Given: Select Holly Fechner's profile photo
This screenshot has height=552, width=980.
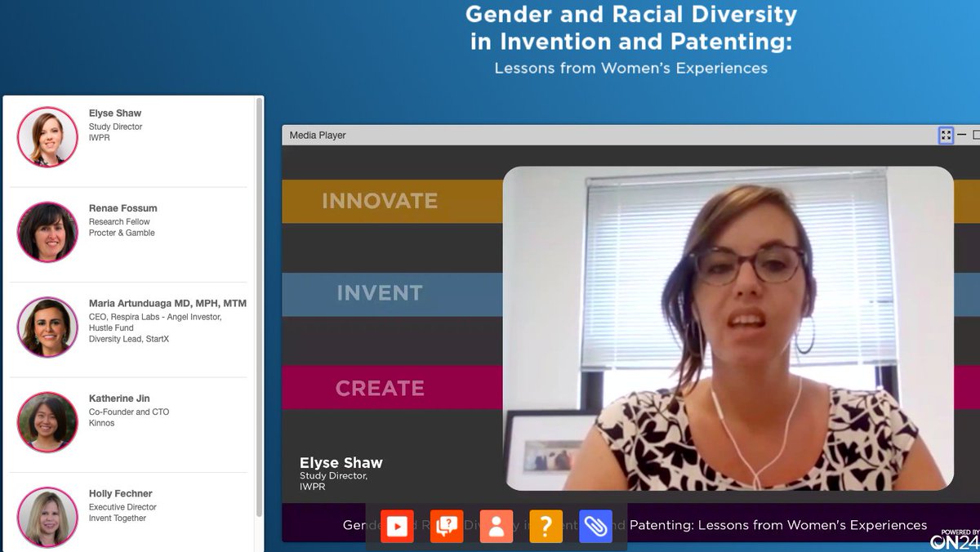Looking at the screenshot, I should pos(47,517).
